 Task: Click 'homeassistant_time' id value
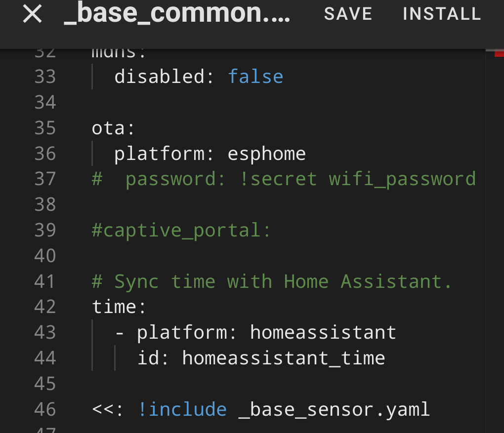click(x=284, y=358)
